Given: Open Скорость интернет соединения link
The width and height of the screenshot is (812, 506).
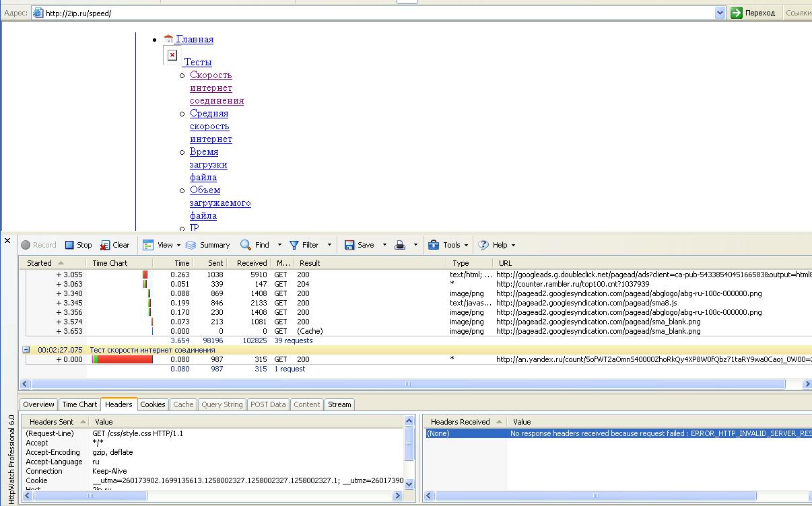Looking at the screenshot, I should coord(217,87).
